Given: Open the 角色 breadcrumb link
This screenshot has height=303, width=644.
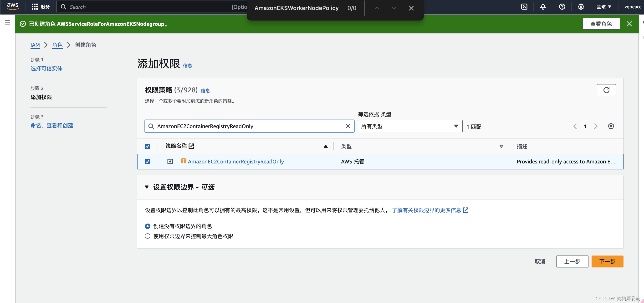Looking at the screenshot, I should pyautogui.click(x=57, y=45).
